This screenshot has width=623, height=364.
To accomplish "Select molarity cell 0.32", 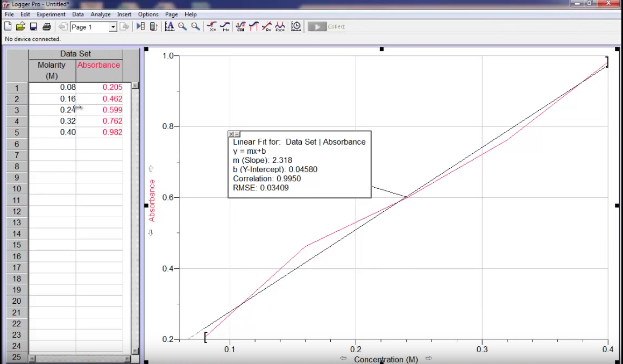I will click(52, 121).
